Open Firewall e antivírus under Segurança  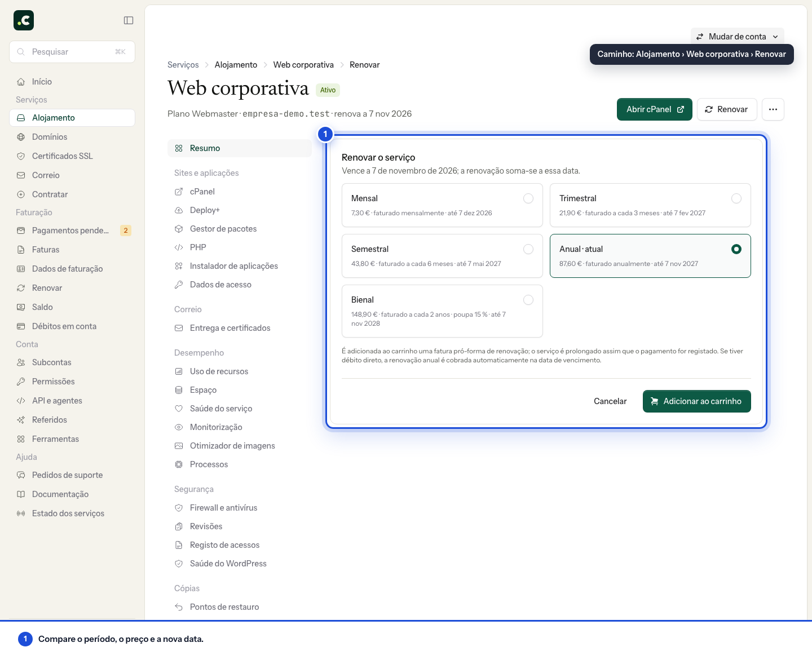(x=240, y=508)
